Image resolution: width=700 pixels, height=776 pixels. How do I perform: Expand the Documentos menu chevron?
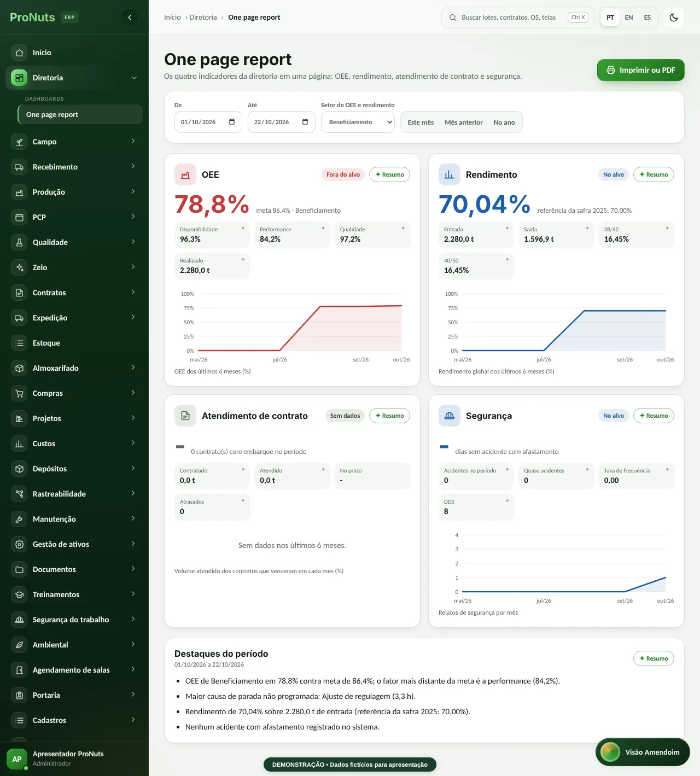click(x=133, y=569)
